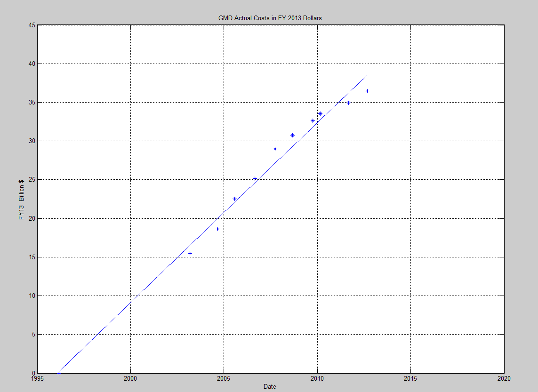Click the data marker just above 25
This screenshot has width=538, height=392.
click(255, 178)
